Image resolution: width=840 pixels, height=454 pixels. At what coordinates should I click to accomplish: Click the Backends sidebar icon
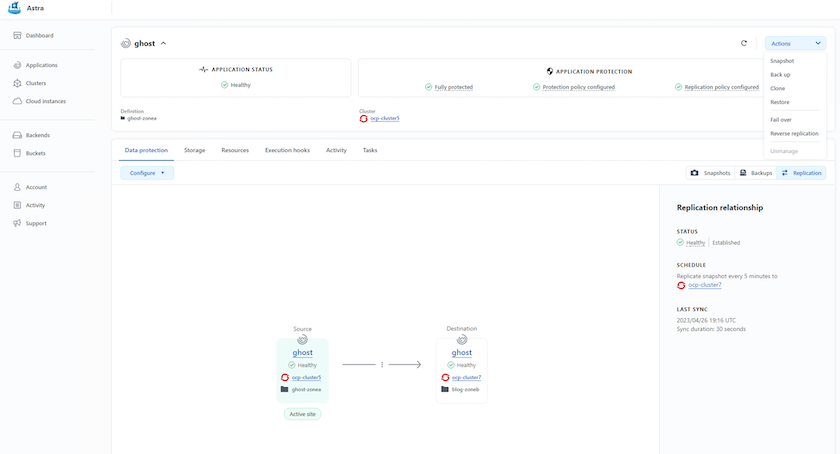(17, 135)
